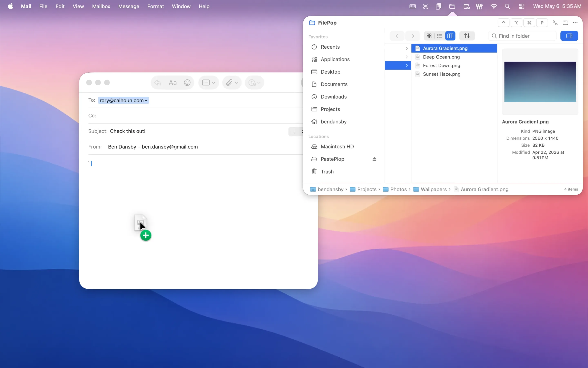588x368 pixels.
Task: Open the Mailbox menu
Action: tap(101, 6)
